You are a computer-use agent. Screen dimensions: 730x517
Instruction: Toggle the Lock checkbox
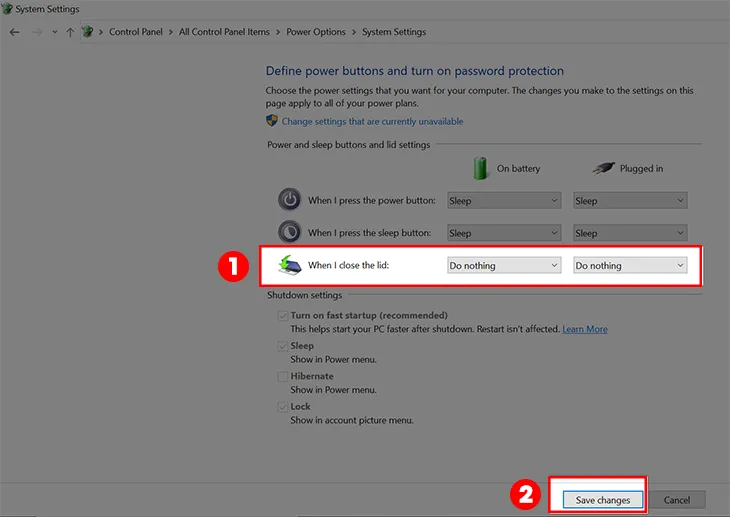283,407
